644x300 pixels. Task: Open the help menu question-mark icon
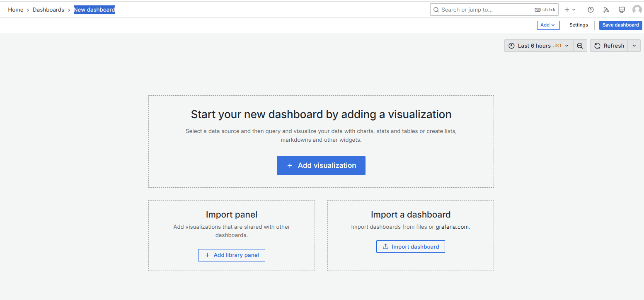coord(591,10)
